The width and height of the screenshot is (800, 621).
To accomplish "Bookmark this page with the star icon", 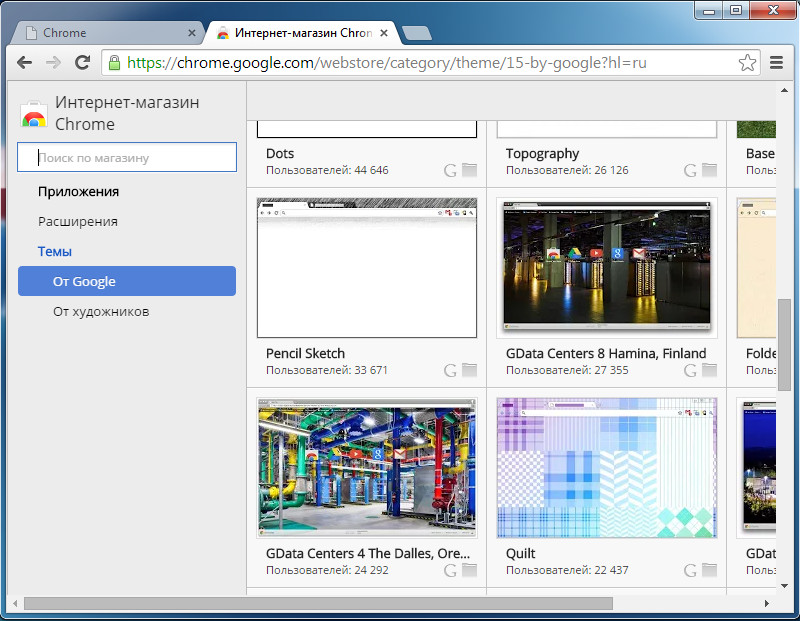I will (747, 63).
